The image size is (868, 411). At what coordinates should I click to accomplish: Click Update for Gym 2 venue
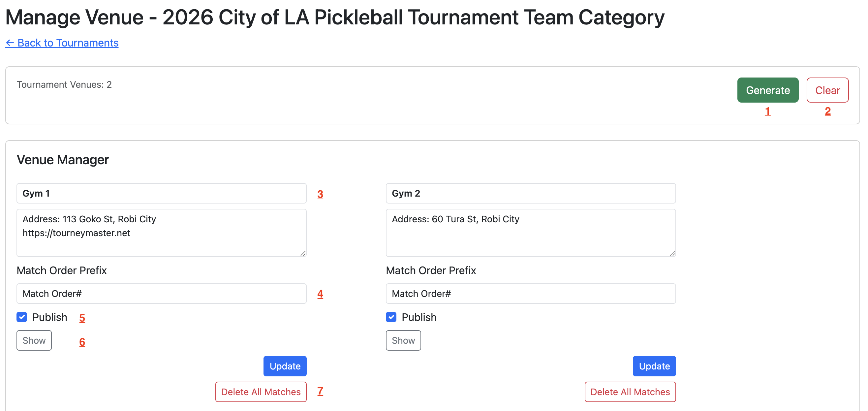point(654,366)
